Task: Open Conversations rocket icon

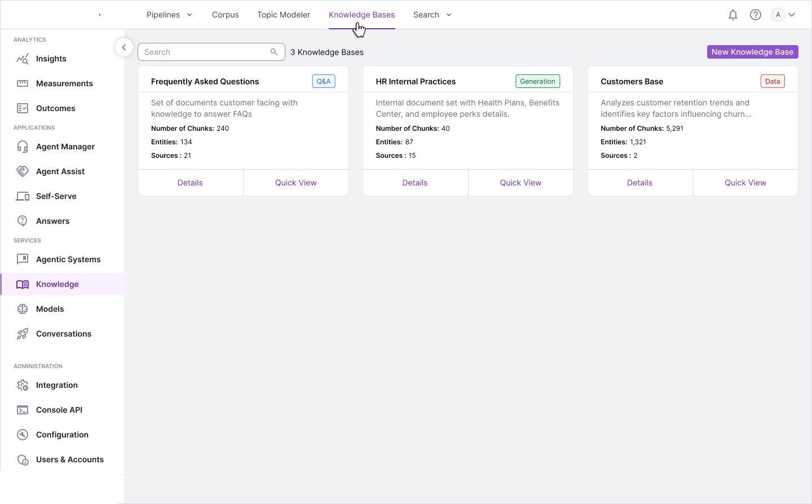Action: coord(23,334)
